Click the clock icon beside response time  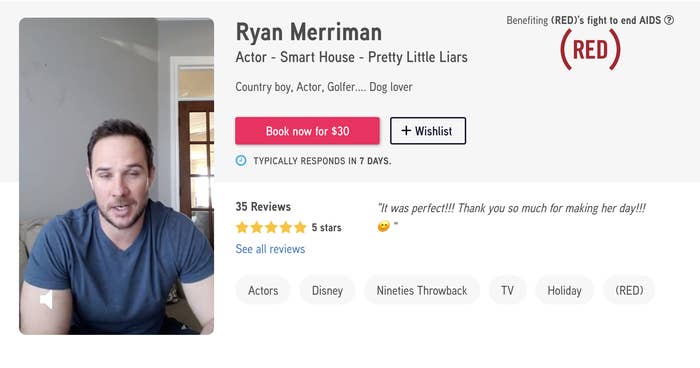point(241,160)
